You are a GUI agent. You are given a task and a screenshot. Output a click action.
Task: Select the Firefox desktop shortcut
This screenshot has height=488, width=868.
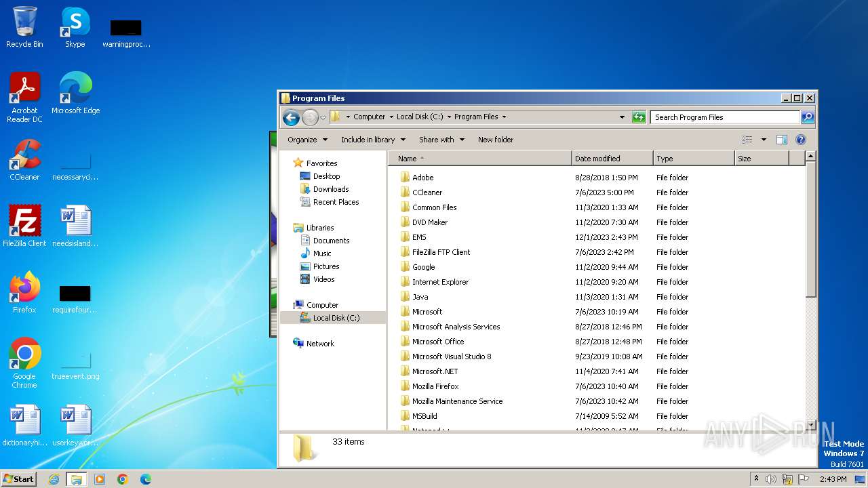[24, 293]
